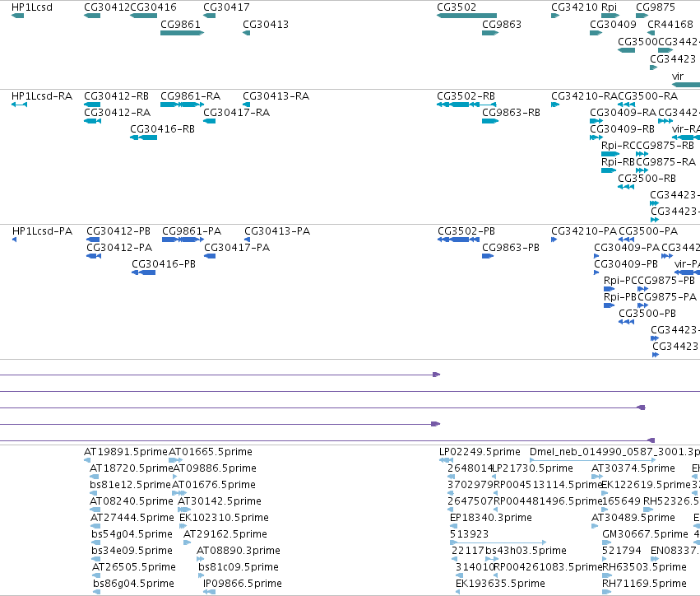Select the HP1Lcsd gene label

click(x=32, y=7)
